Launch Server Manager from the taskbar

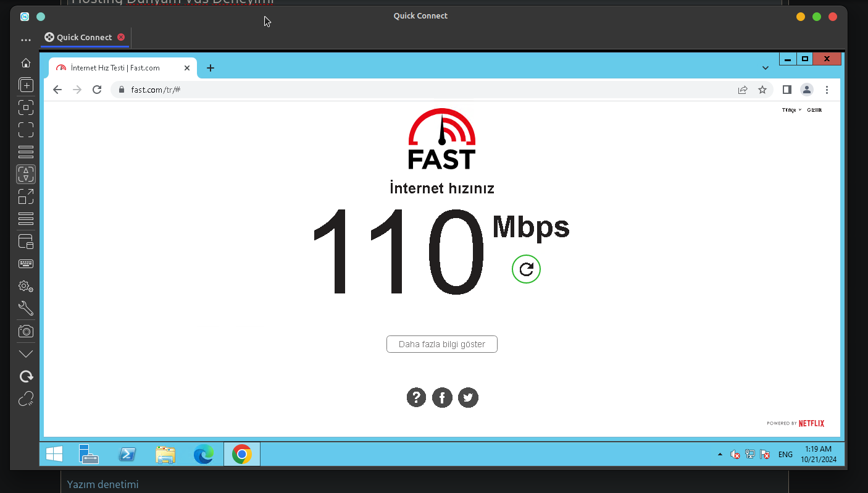pyautogui.click(x=89, y=454)
